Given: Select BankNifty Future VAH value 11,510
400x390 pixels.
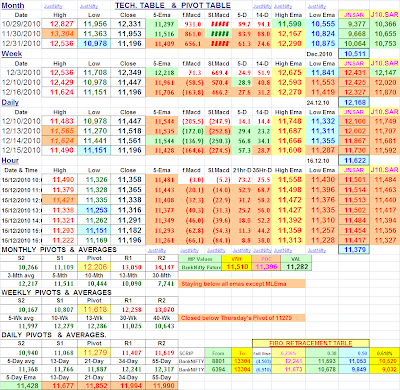Looking at the screenshot, I should [237, 267].
